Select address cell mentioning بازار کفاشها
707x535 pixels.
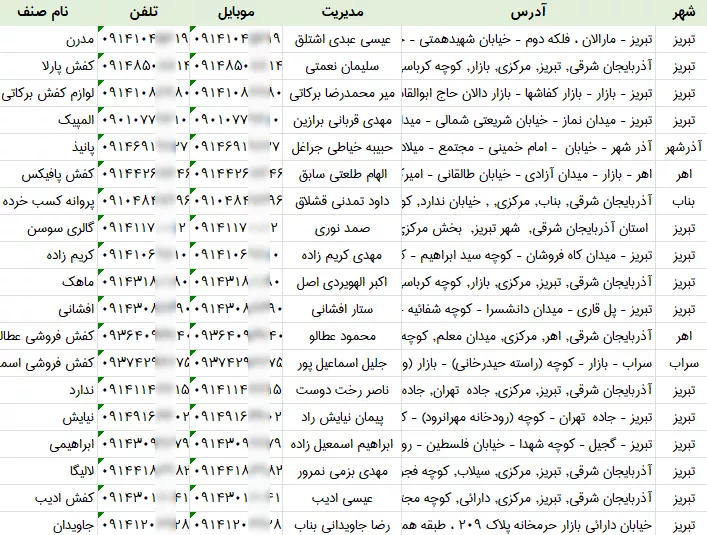[x=528, y=94]
